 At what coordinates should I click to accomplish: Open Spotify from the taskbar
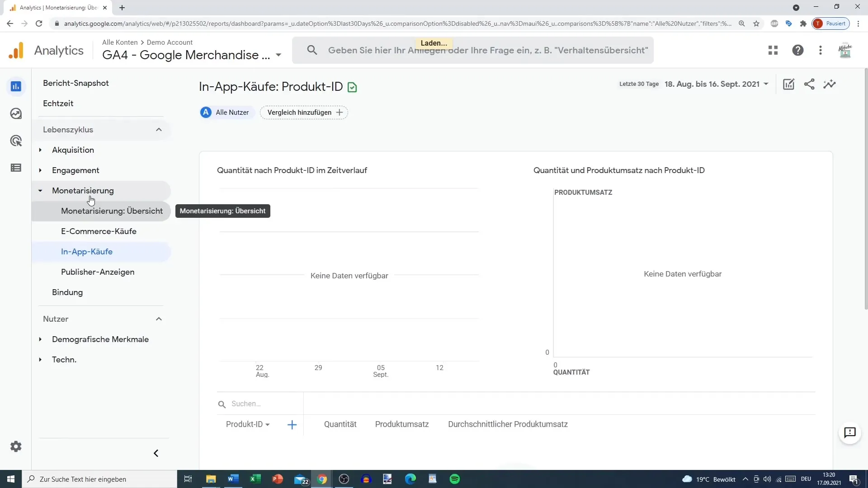[x=455, y=479]
